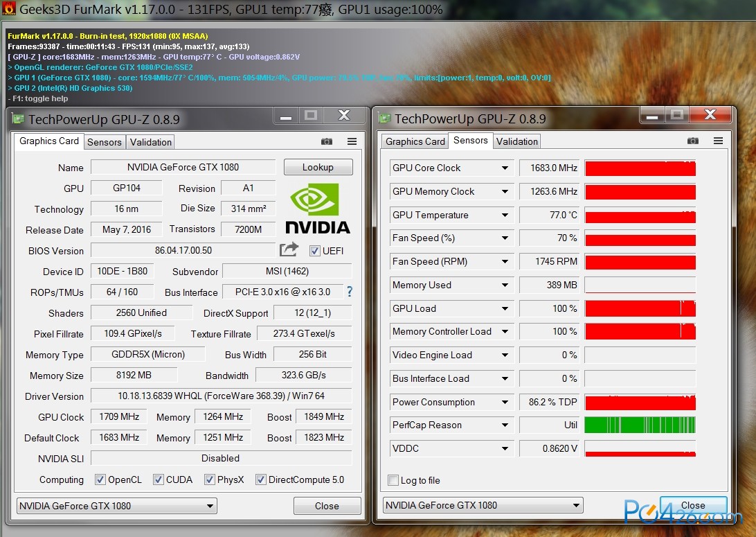This screenshot has width=756, height=537.
Task: Enable the Log to file checkbox
Action: (x=393, y=481)
